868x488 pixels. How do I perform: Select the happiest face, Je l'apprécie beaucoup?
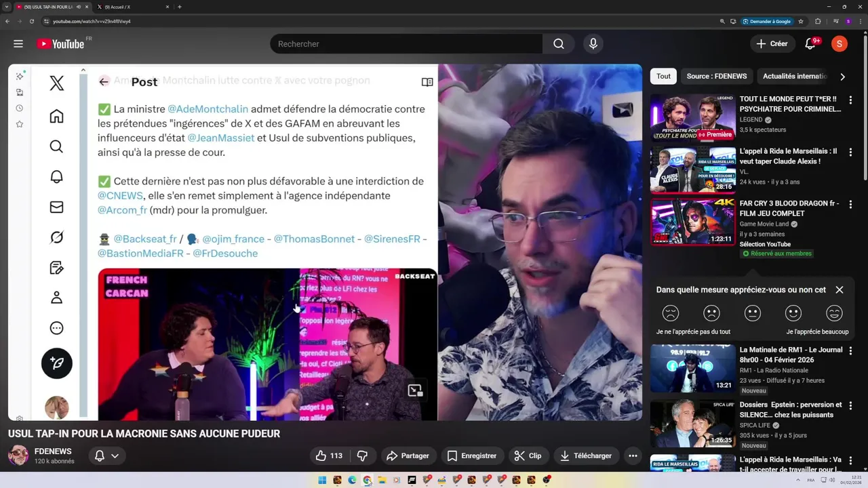tap(834, 313)
